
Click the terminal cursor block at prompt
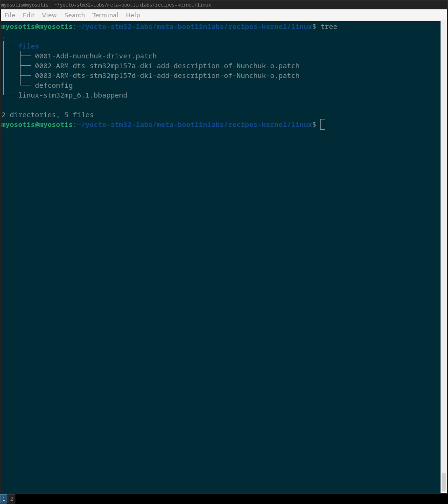322,125
